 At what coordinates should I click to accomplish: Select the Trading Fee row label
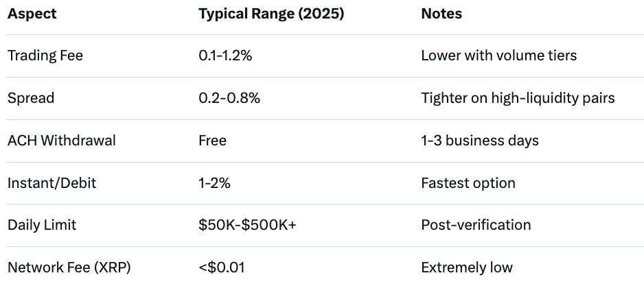click(45, 56)
